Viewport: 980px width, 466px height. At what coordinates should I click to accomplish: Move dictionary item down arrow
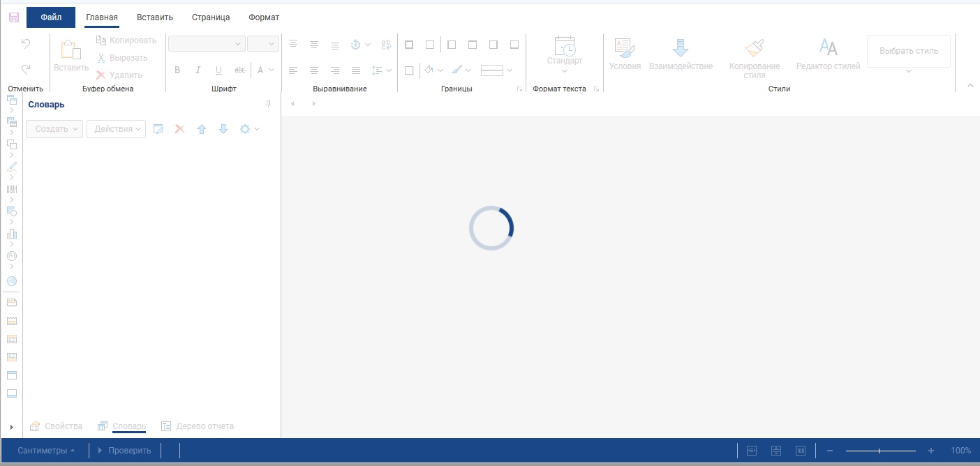pos(223,129)
